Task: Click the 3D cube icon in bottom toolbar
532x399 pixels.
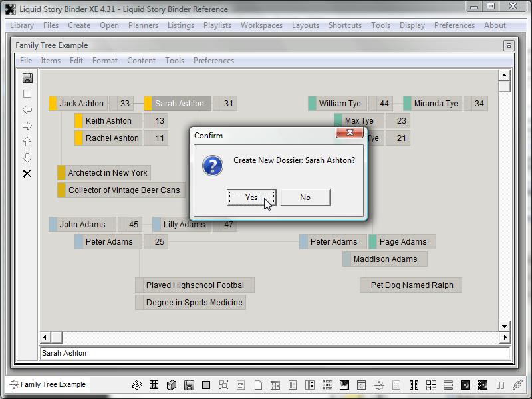Action: [x=172, y=385]
